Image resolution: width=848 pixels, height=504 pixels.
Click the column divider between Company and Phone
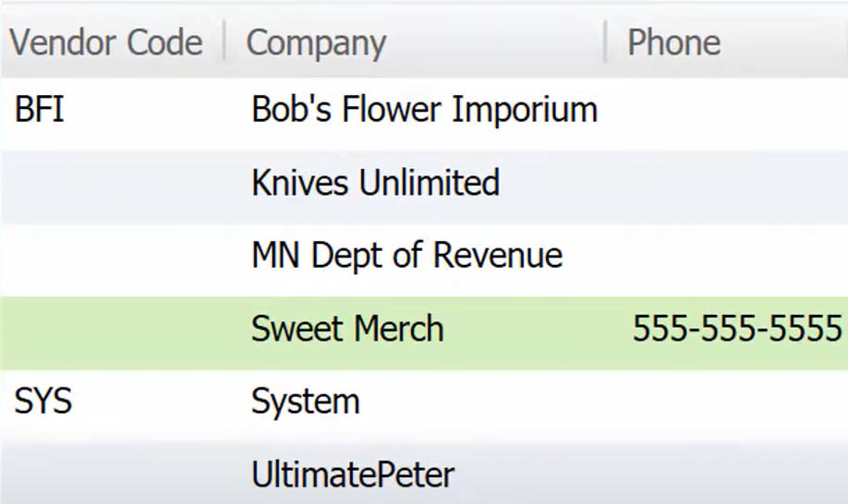[x=605, y=42]
